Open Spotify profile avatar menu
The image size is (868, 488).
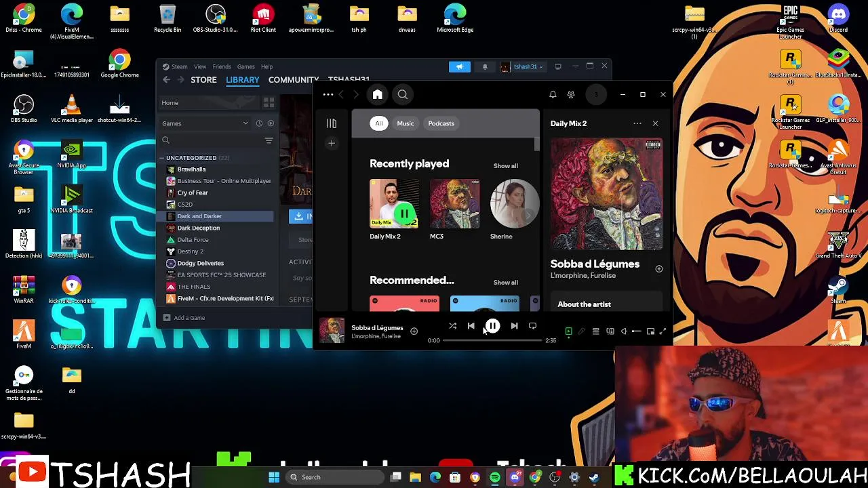click(595, 95)
